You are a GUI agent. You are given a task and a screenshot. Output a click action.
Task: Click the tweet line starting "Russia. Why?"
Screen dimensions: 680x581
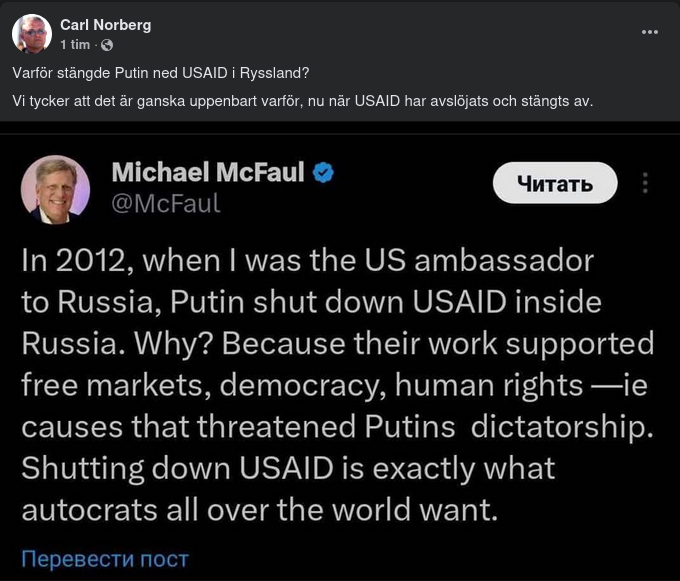click(x=337, y=343)
